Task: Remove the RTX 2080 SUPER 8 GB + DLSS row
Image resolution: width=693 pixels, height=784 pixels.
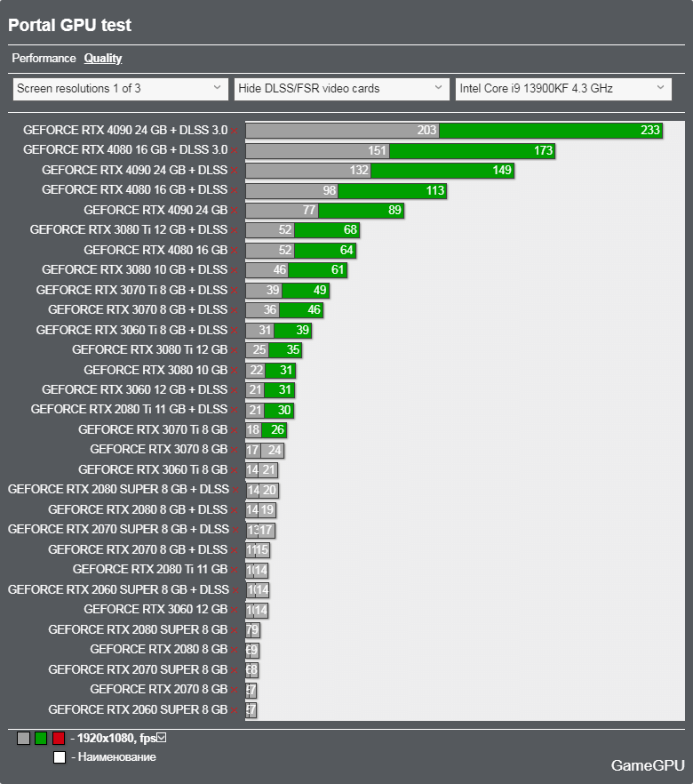Action: (x=235, y=491)
